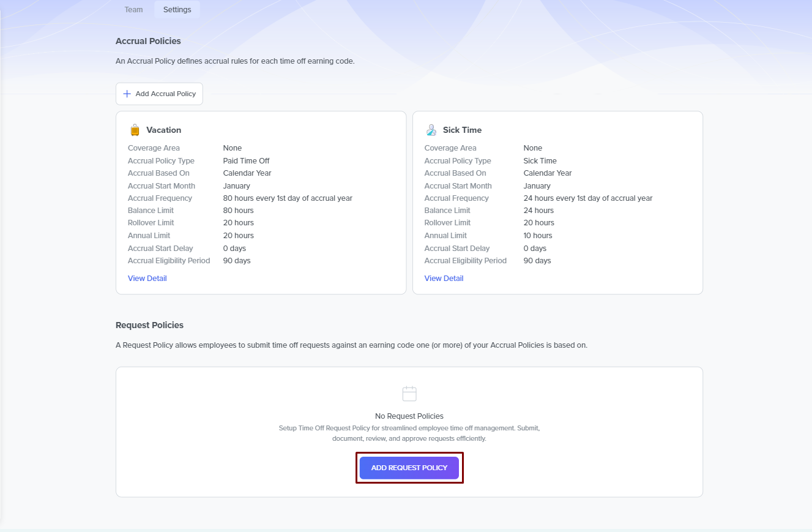Open View Detail for the Sick Time policy
Image resolution: width=812 pixels, height=532 pixels.
pos(444,279)
